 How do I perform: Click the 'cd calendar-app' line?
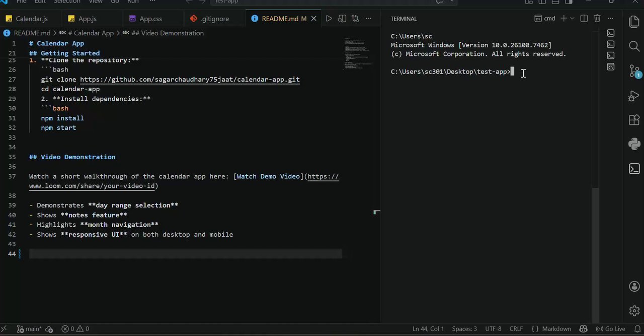(70, 89)
